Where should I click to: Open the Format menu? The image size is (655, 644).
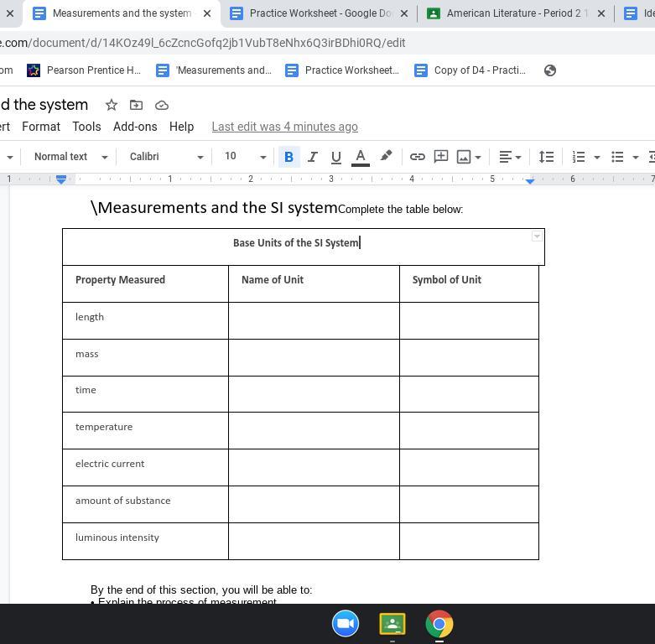point(41,127)
